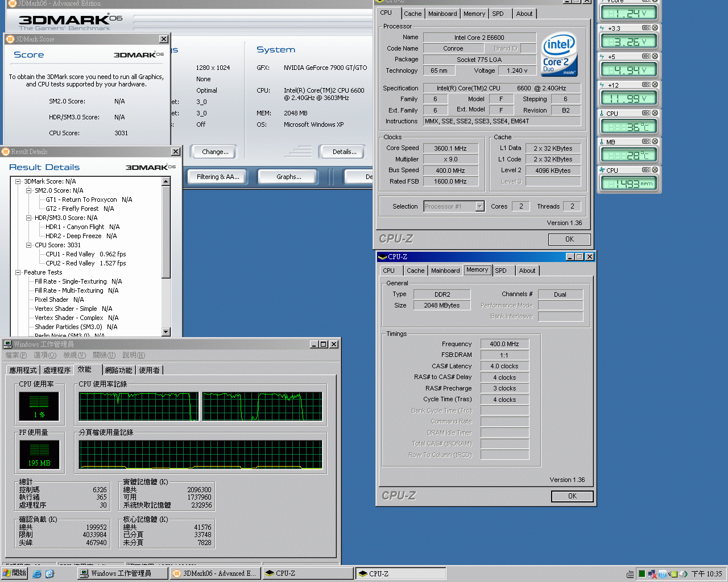Click the blue monitoring tray icon
Screen dimensions: 728x582
[663, 574]
